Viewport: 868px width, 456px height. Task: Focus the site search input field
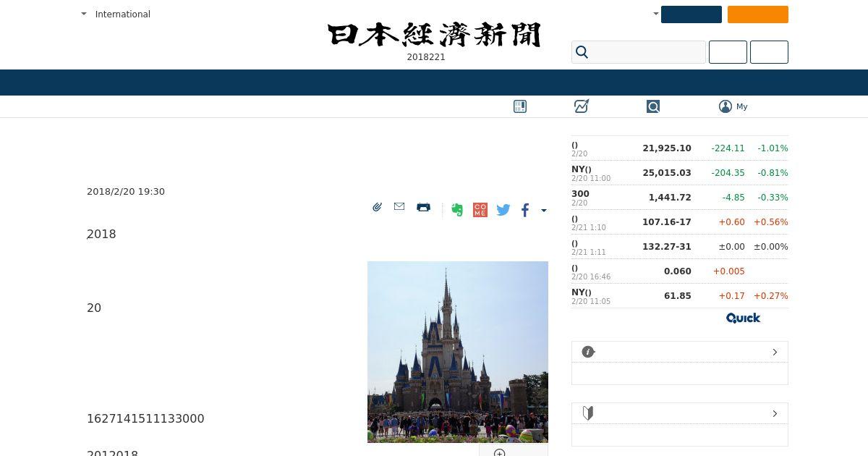pos(639,52)
